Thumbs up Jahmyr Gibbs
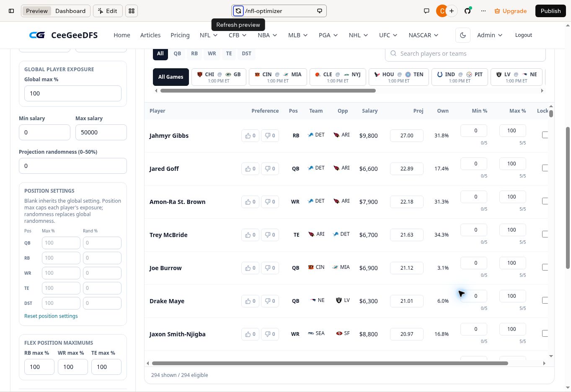Viewport: 571px width, 392px height. coord(250,136)
